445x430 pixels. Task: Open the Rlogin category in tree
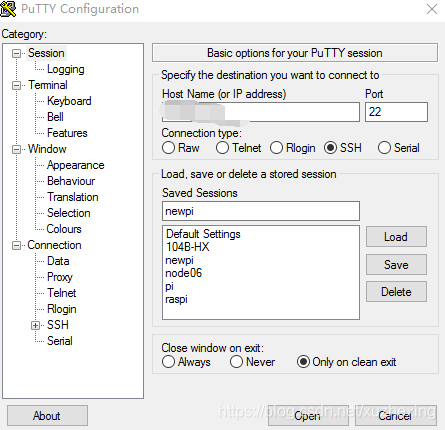pos(62,309)
